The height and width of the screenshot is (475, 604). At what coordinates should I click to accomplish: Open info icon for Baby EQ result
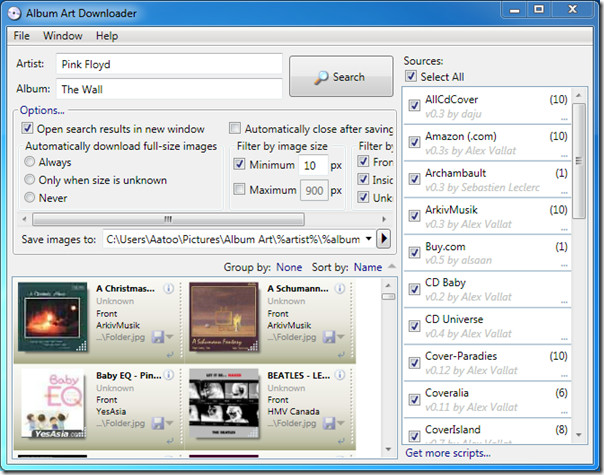pos(168,375)
